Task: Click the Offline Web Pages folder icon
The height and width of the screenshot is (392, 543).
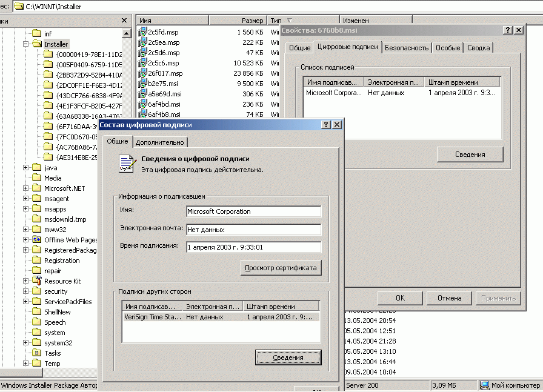Action: tap(37, 240)
